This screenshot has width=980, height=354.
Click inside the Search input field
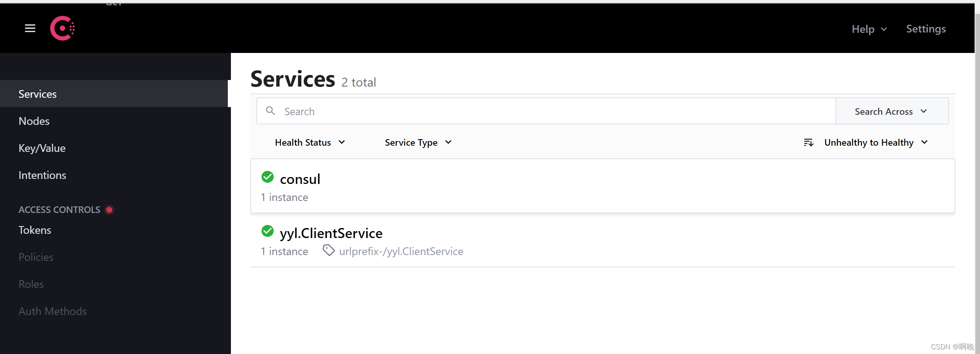point(425,111)
